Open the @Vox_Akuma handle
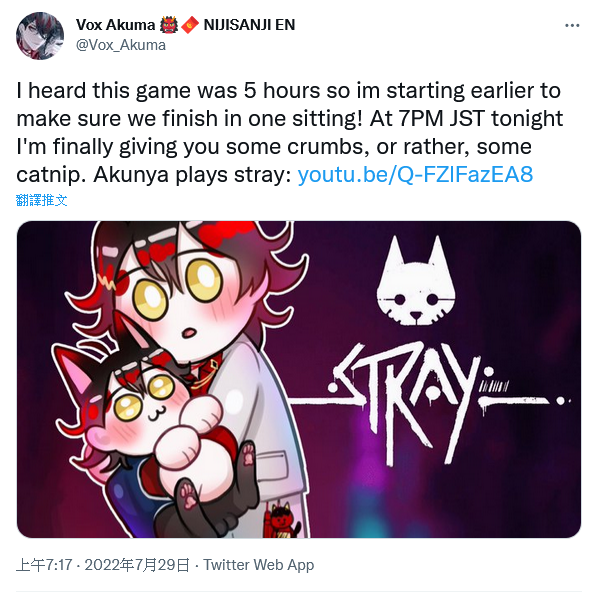This screenshot has width=598, height=593. pos(121,45)
